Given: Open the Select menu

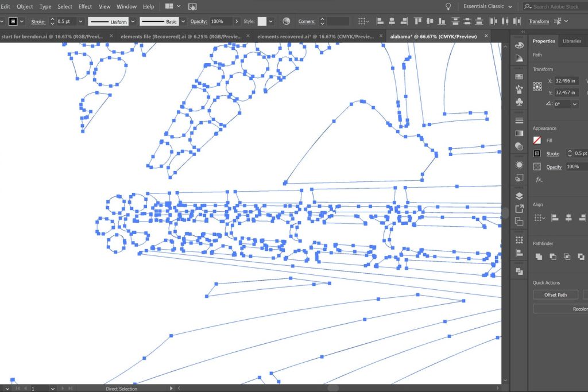Looking at the screenshot, I should [x=65, y=6].
